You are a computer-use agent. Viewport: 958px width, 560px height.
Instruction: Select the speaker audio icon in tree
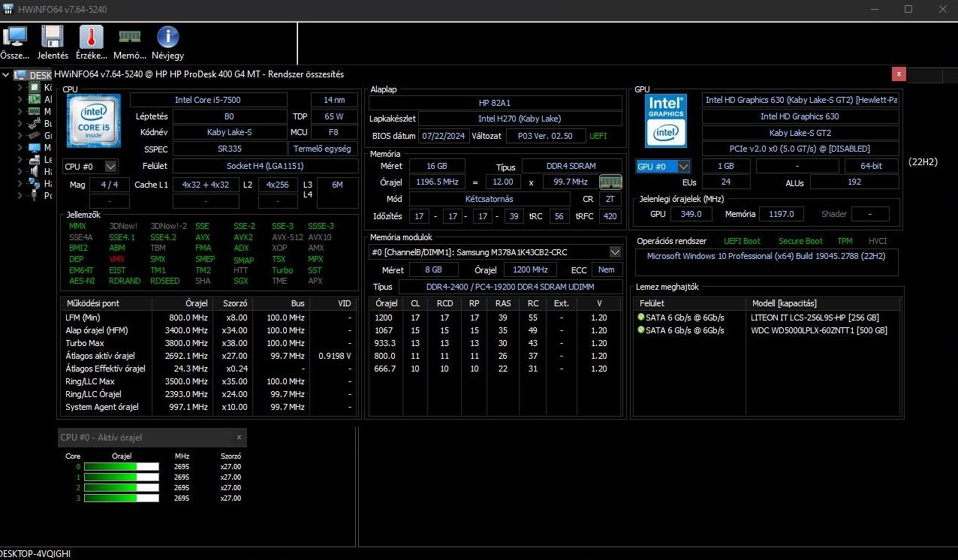point(35,171)
